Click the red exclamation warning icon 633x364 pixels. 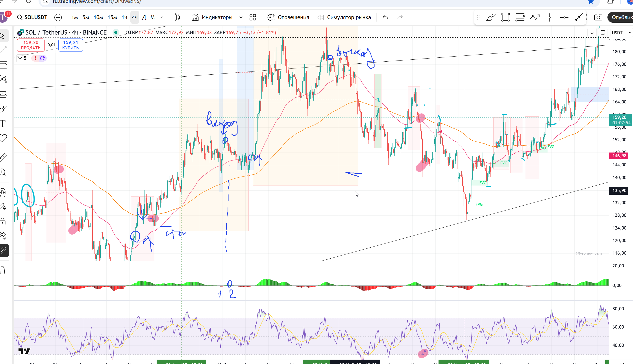[x=35, y=58]
